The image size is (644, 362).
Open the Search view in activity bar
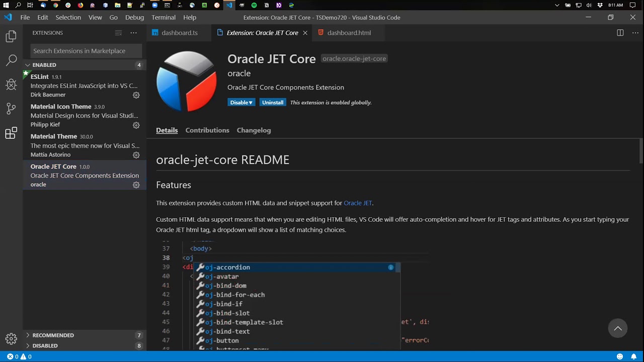[x=11, y=61]
